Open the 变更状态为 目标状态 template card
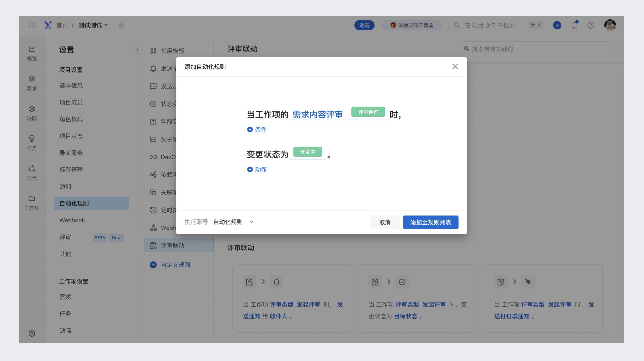The image size is (644, 361). tap(417, 299)
